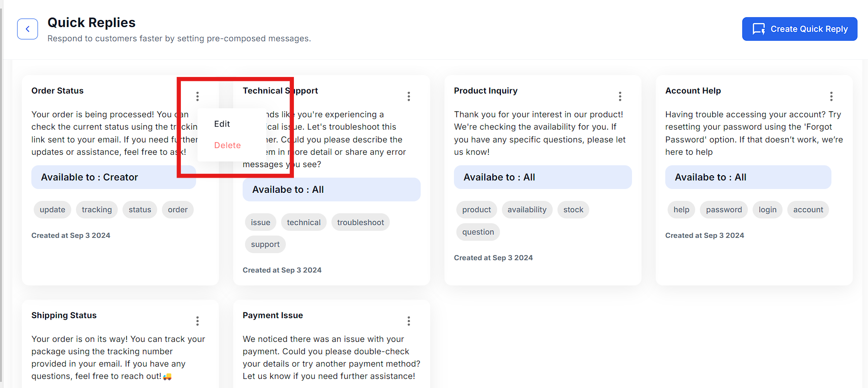Click the 'availability' tag chip
Viewport: 868px width, 388px height.
(x=527, y=210)
